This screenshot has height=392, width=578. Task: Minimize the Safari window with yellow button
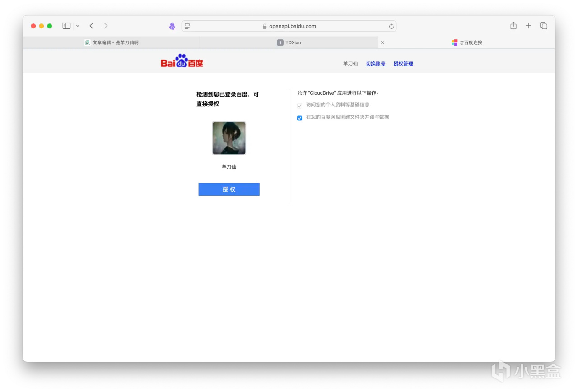click(42, 26)
